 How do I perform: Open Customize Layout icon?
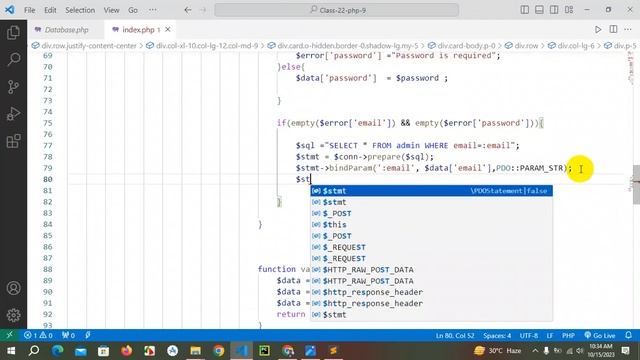pyautogui.click(x=569, y=10)
